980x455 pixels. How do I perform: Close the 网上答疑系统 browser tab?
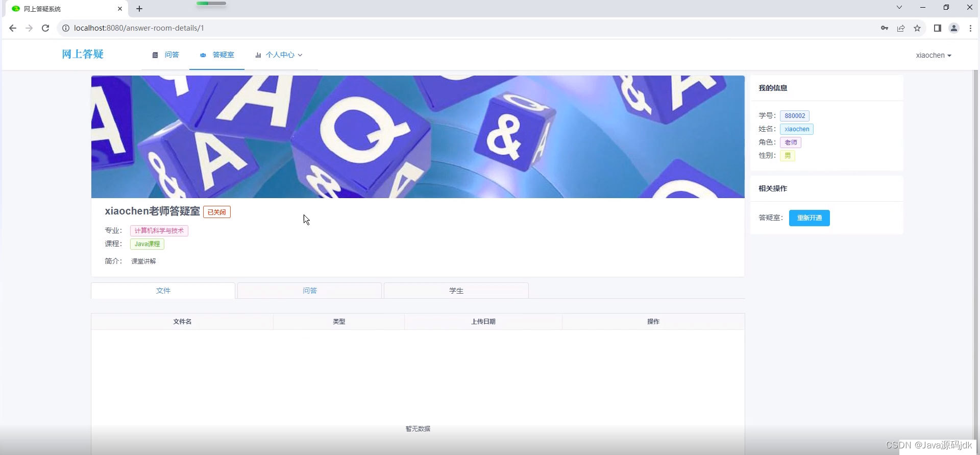[x=120, y=9]
